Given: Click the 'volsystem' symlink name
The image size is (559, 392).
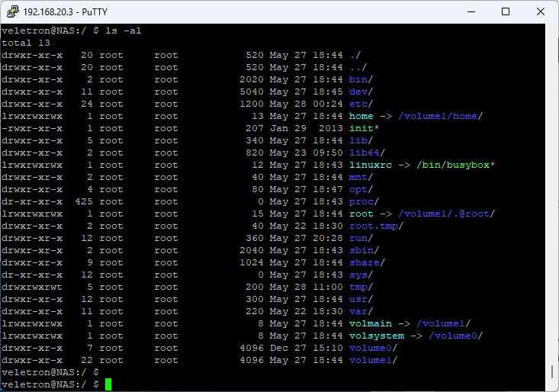Looking at the screenshot, I should (377, 336).
